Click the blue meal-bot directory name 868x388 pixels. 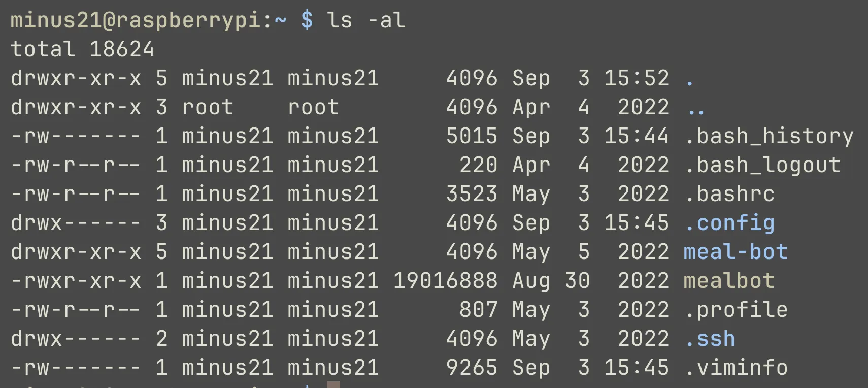736,252
